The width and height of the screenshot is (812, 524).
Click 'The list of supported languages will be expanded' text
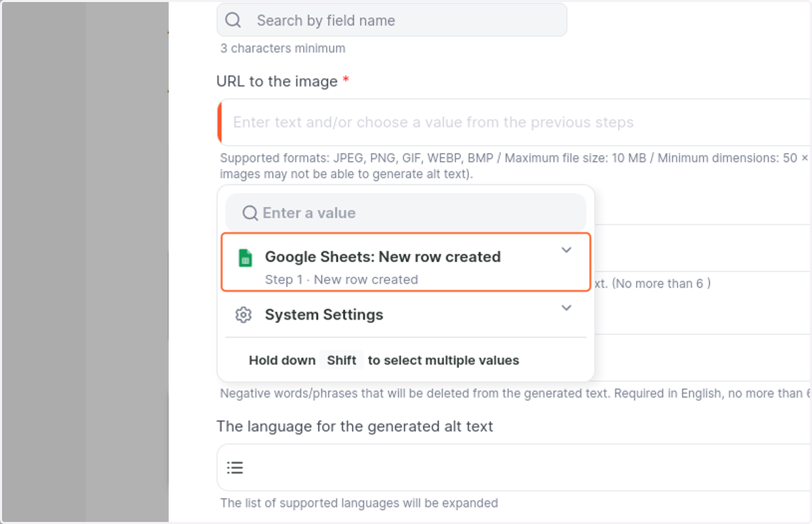pos(359,503)
